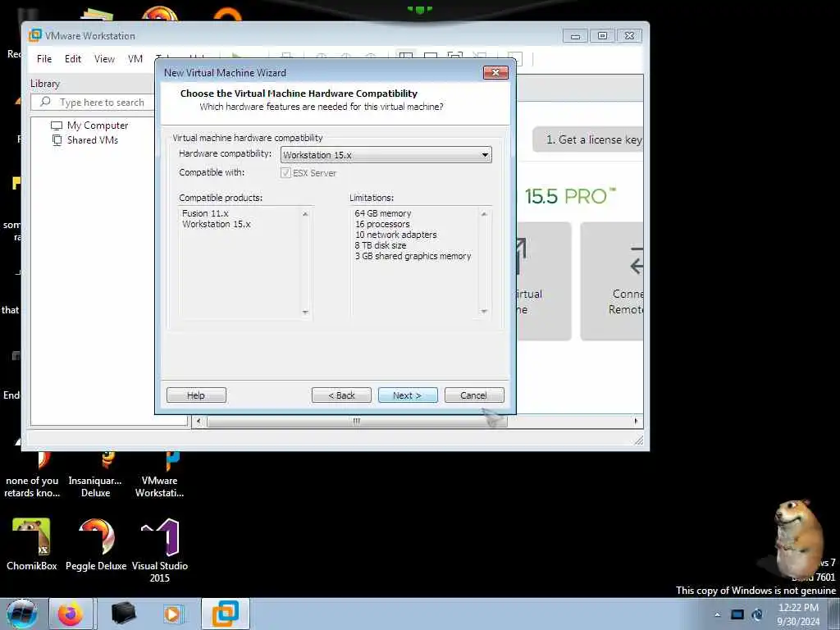Click the black box taskbar icon
This screenshot has width=840, height=630.
123,614
